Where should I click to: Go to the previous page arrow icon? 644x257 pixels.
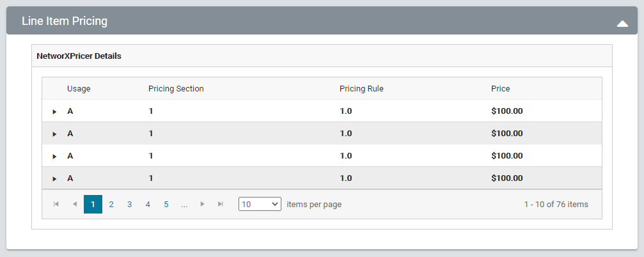[75, 205]
